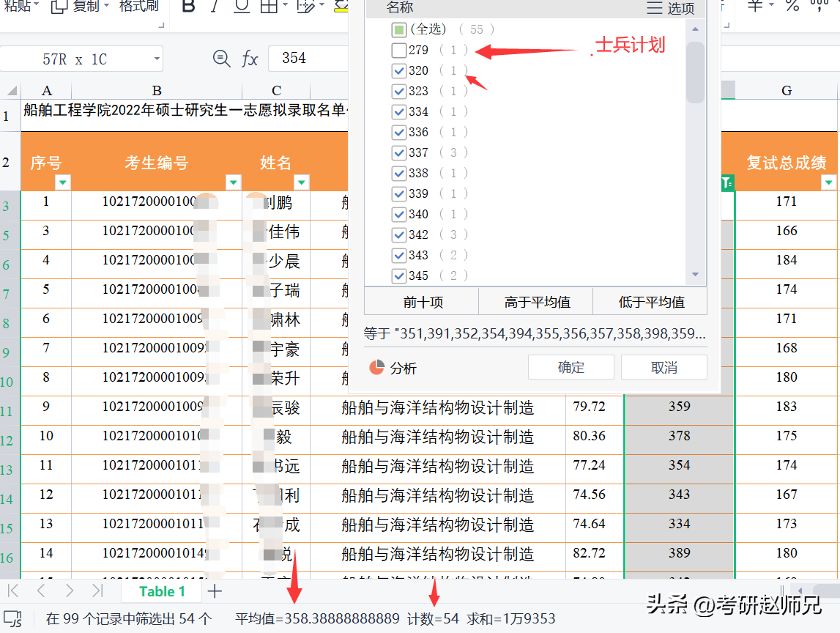Apply bold formatting with the B icon

click(x=188, y=6)
